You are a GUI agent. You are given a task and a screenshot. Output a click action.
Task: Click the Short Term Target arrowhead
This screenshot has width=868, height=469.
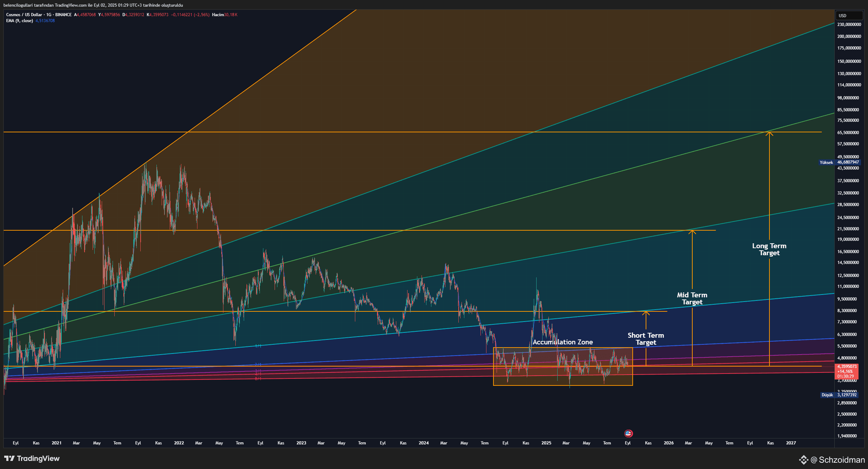coord(646,312)
